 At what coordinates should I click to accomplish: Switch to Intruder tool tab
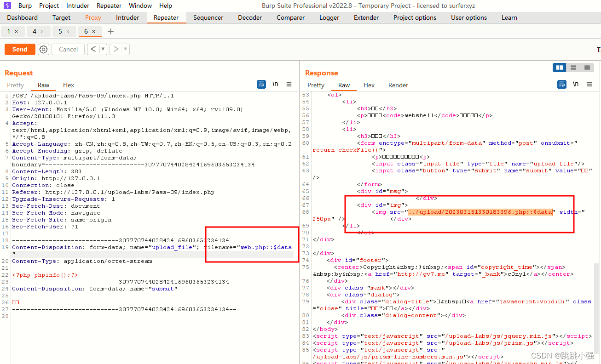(127, 17)
